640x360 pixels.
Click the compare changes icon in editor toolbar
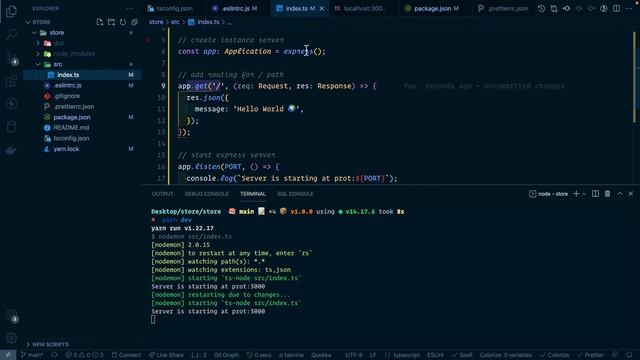(x=554, y=9)
